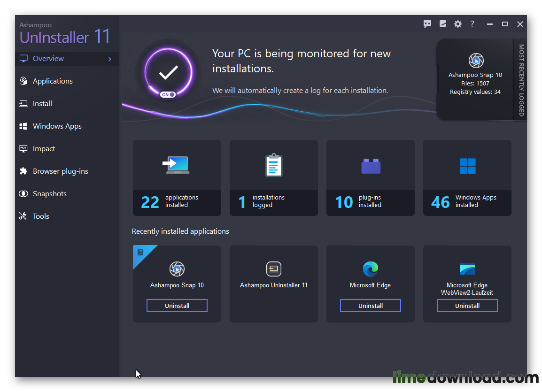Open Impact via its sidebar icon
542x392 pixels.
(x=23, y=148)
